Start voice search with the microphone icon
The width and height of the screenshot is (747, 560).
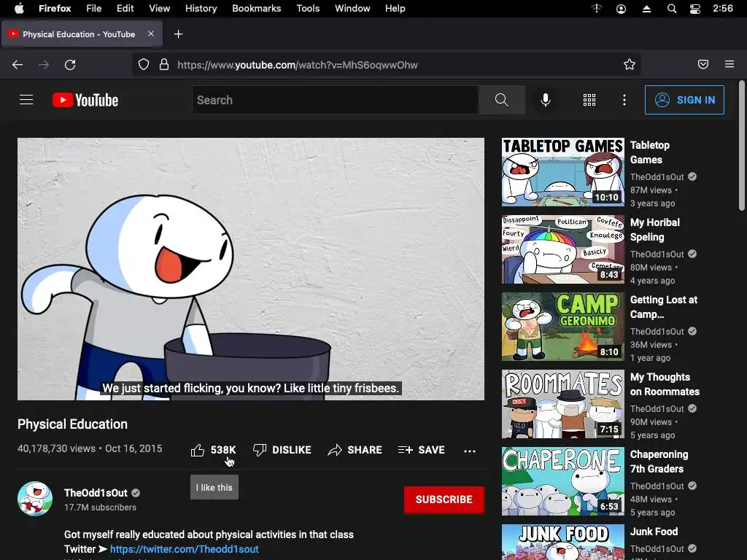point(546,100)
